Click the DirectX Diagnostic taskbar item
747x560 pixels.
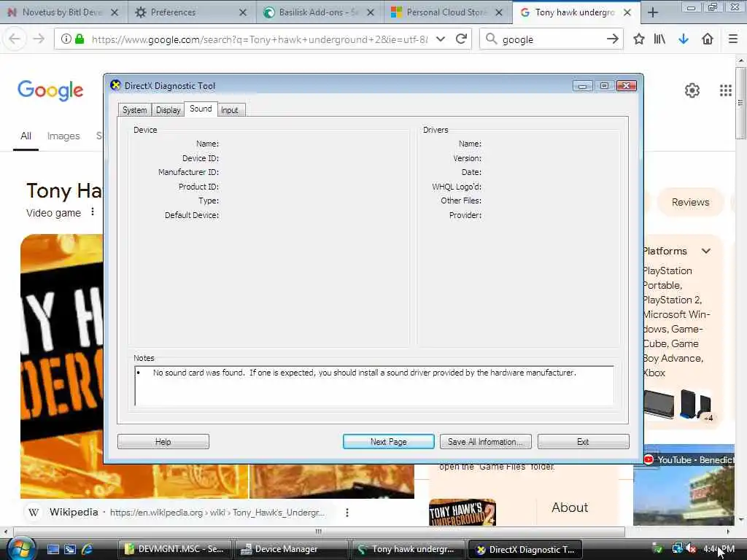tap(525, 549)
